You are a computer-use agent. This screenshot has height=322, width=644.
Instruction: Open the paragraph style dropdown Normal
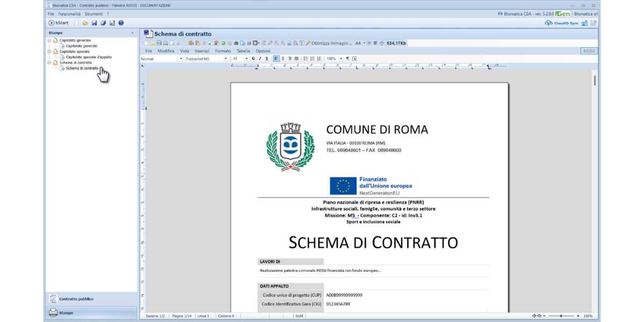coord(161,58)
